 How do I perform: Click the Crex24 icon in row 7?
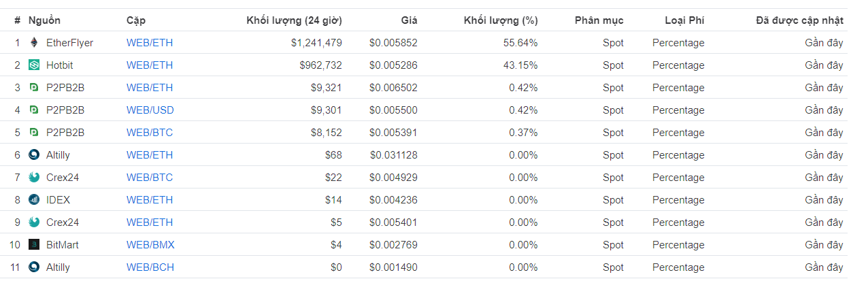coord(34,178)
